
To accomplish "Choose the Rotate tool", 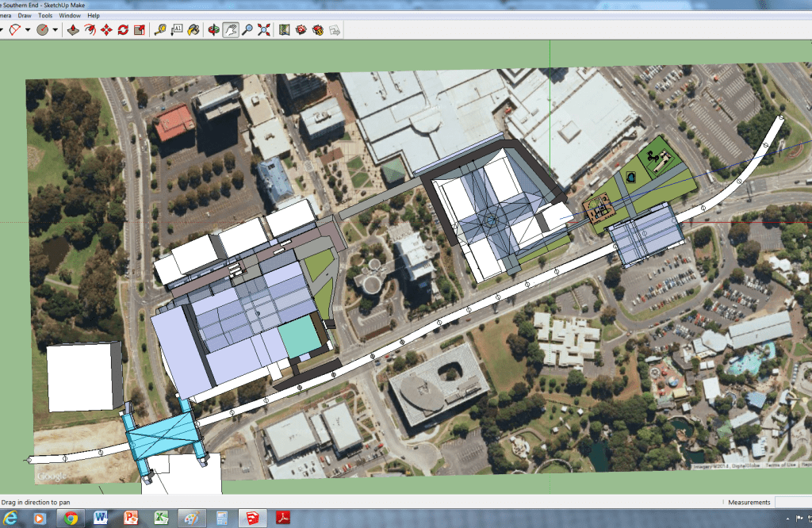I will coord(123,30).
